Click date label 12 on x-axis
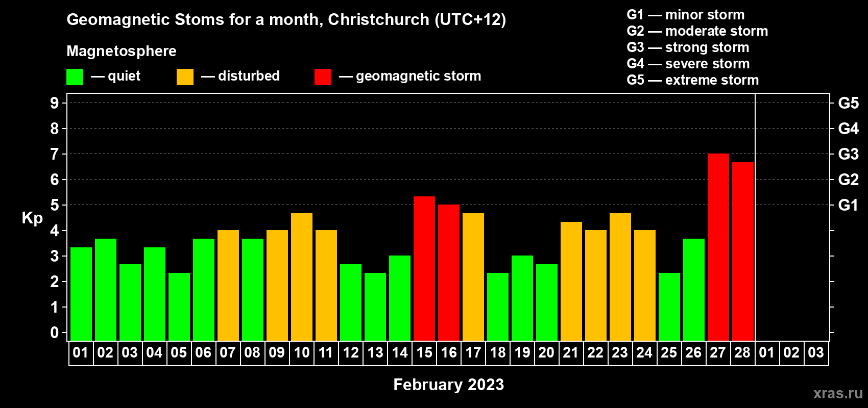The height and width of the screenshot is (408, 868). tap(351, 353)
